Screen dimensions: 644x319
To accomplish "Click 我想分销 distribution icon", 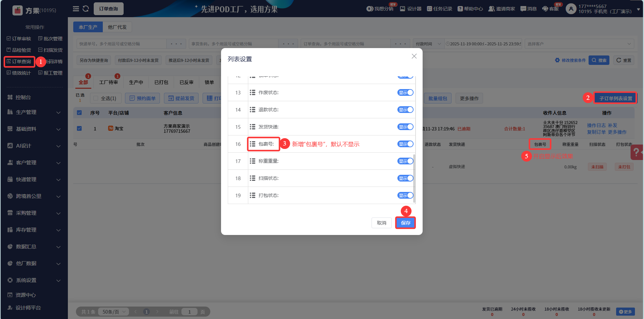I will point(370,9).
